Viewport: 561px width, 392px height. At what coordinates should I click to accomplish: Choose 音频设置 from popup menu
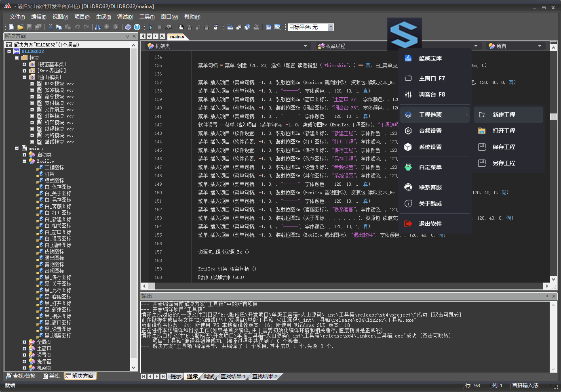pos(435,131)
